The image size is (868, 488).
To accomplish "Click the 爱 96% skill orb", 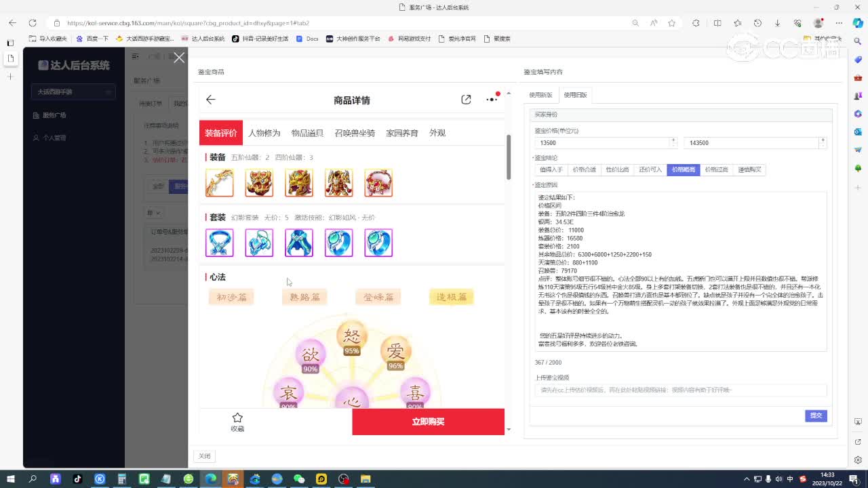I will [395, 353].
